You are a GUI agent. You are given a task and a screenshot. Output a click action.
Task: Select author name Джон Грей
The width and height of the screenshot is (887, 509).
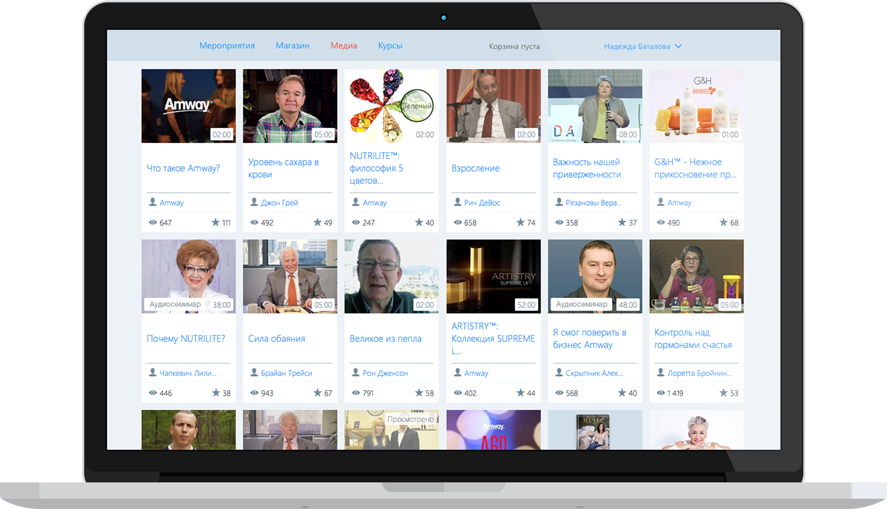(x=279, y=202)
